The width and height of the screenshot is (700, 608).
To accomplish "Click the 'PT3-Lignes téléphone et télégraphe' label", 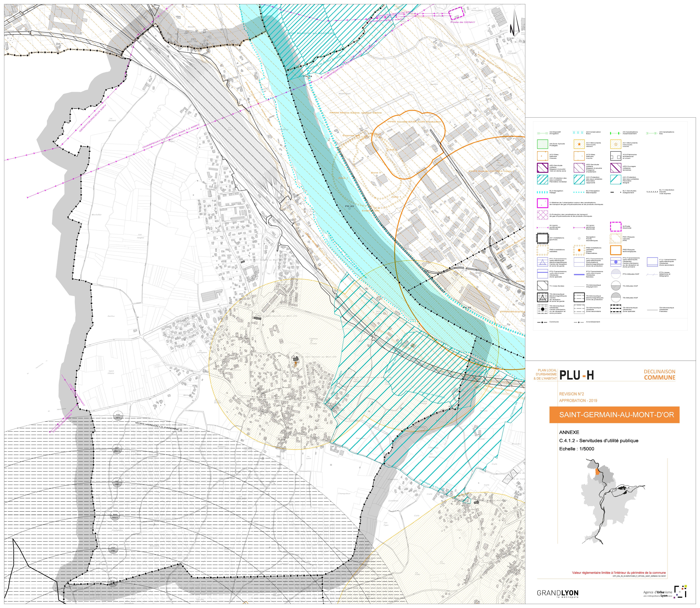I will click(x=665, y=274).
